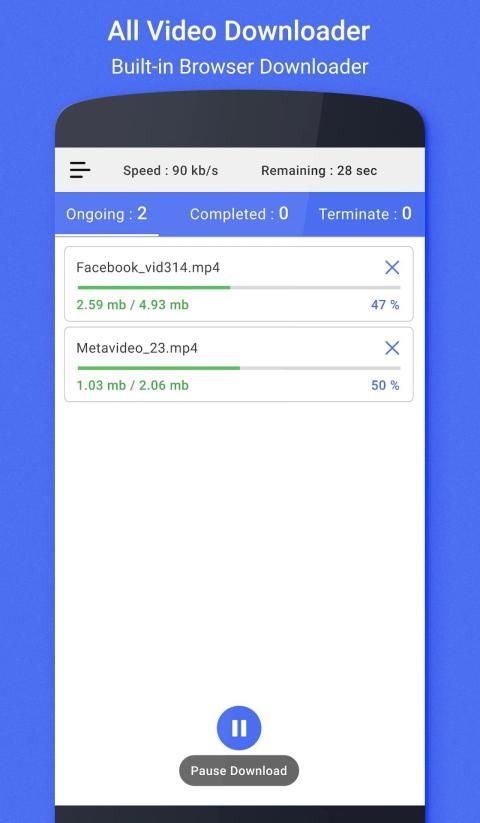Screen dimensions: 480x823
Task: Pause downloads with the round pause button
Action: pos(239,728)
